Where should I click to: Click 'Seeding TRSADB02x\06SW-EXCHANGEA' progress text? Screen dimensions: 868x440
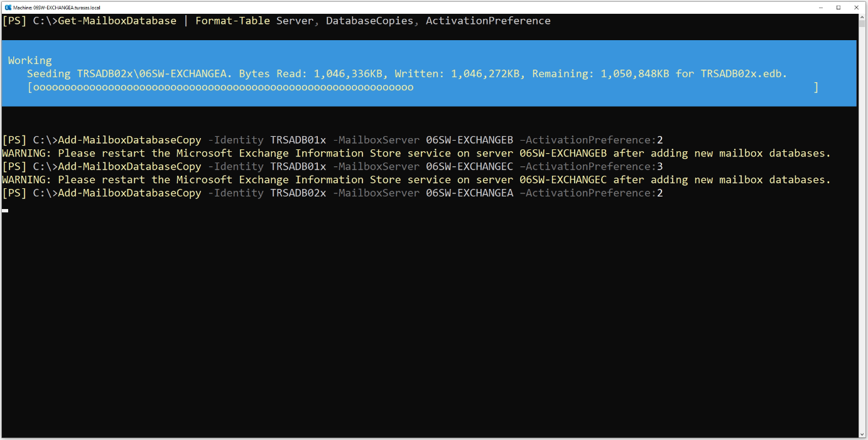[129, 73]
